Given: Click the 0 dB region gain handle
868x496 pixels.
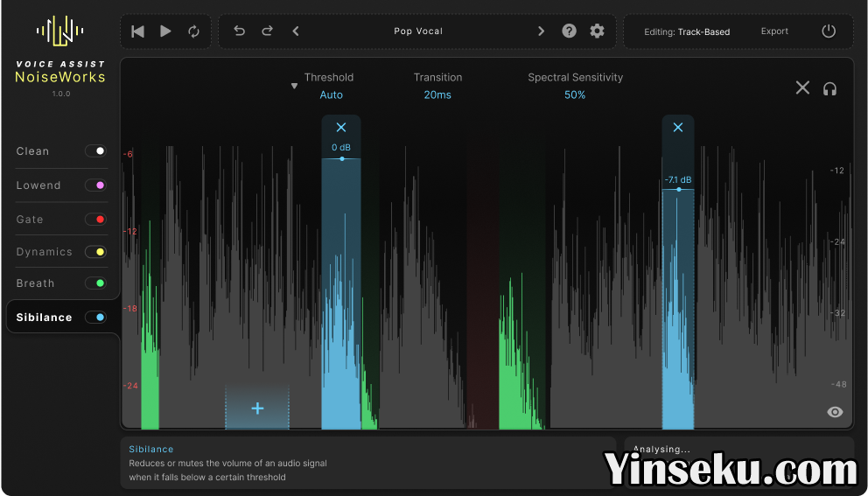Looking at the screenshot, I should tap(341, 158).
